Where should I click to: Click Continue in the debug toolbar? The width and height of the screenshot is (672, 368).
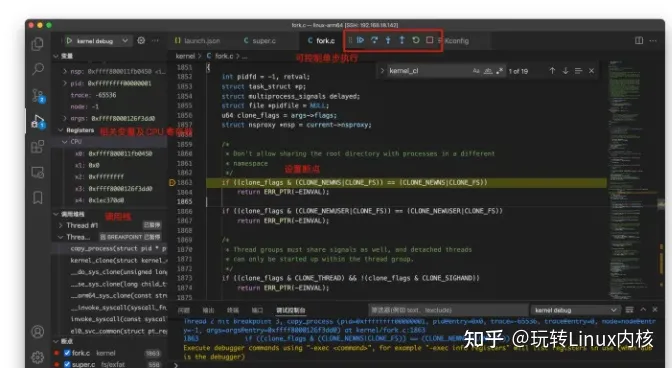click(360, 40)
